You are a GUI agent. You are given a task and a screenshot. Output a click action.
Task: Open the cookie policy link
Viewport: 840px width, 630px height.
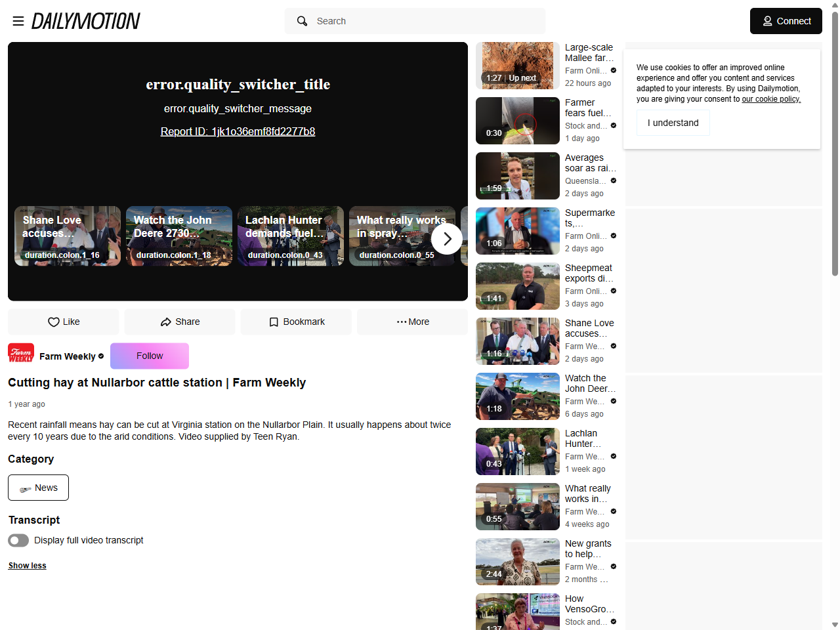tap(771, 99)
